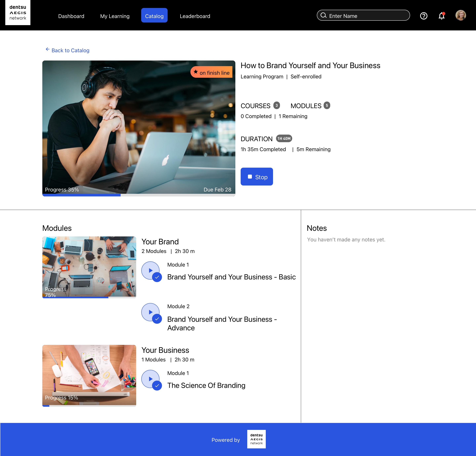Open The Science Of Branding title
Screen dimensions: 476x456
click(x=206, y=385)
